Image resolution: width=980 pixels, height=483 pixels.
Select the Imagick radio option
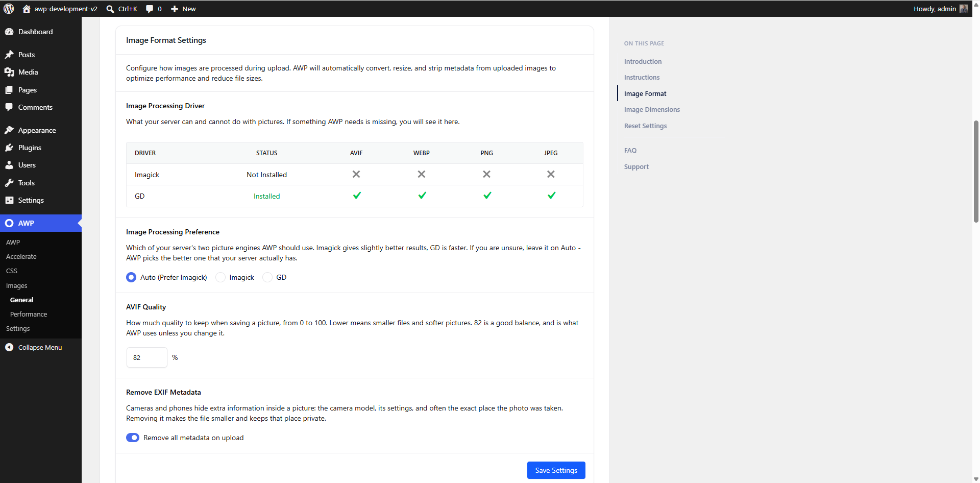(x=220, y=277)
